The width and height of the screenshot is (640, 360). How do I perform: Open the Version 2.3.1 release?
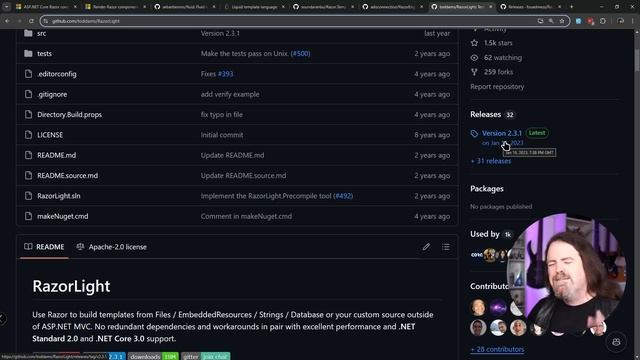[x=502, y=133]
